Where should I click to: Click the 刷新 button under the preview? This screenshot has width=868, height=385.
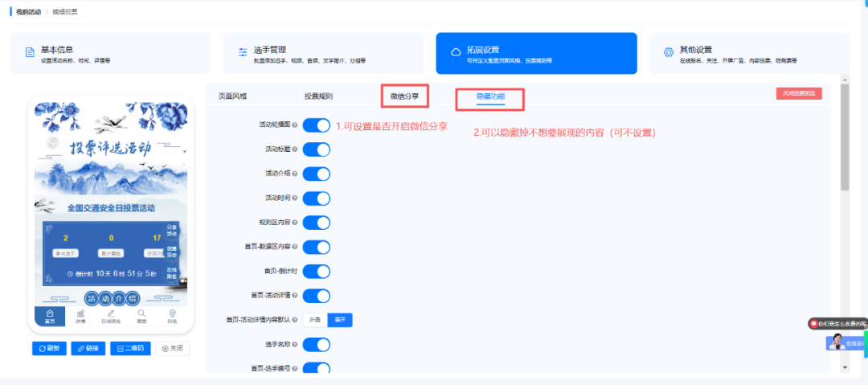(49, 349)
